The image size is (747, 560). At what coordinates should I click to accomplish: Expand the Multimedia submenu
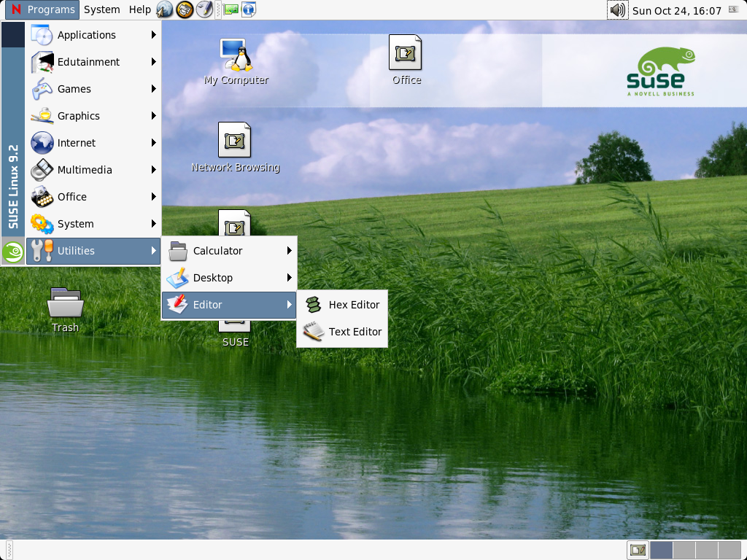pos(93,170)
